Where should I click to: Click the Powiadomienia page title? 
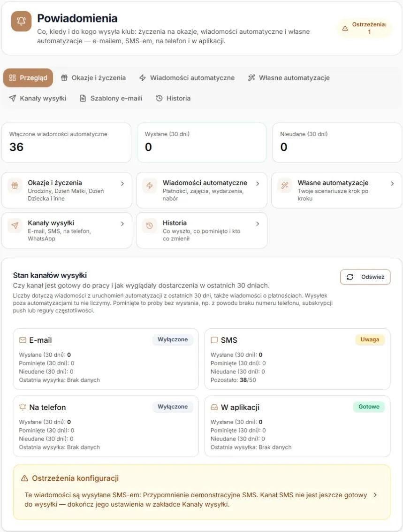77,18
